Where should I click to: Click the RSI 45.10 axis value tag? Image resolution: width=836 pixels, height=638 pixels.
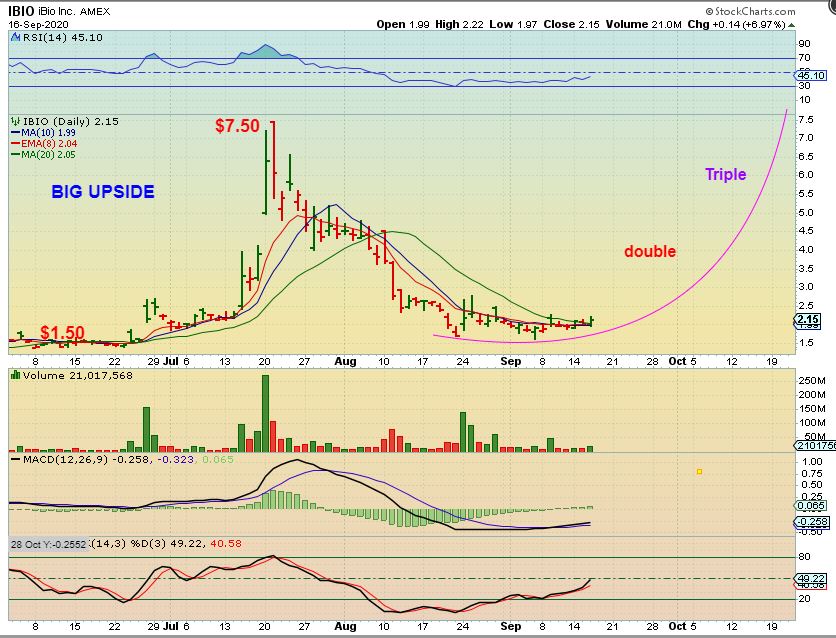(811, 76)
